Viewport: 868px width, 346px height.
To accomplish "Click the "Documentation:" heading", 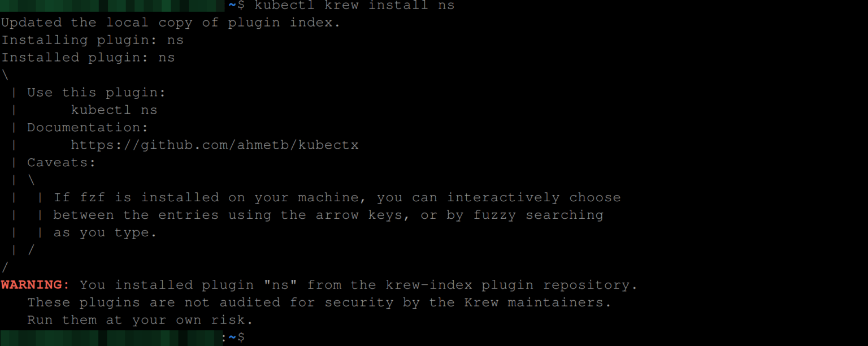I will [88, 127].
